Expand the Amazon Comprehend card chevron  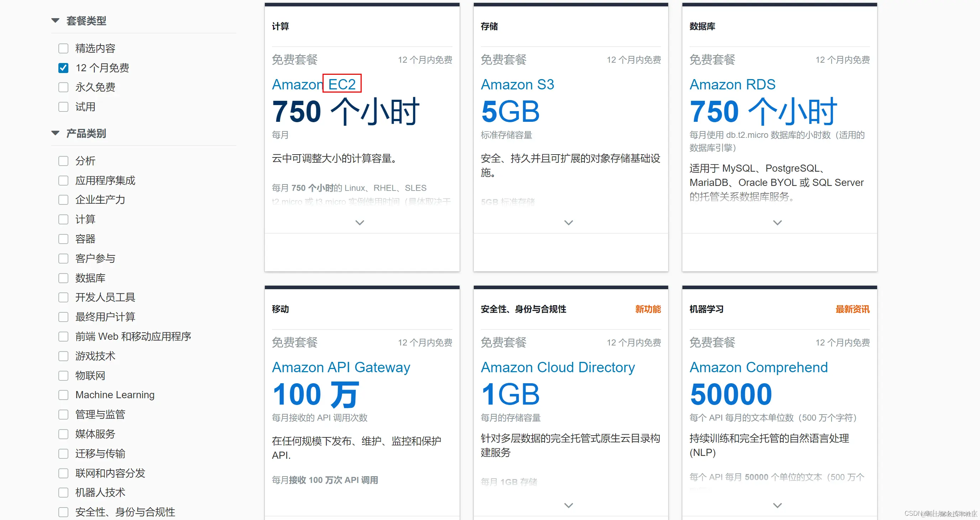tap(777, 505)
